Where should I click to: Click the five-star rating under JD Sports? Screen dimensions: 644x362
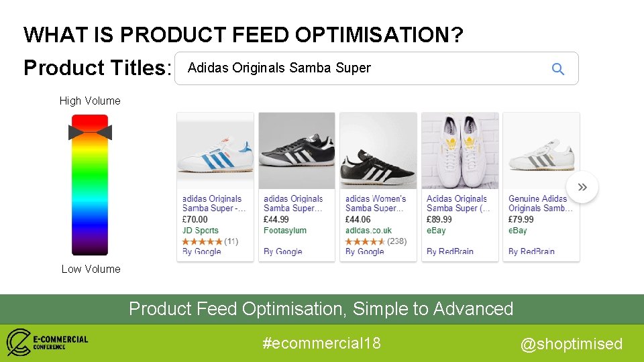pyautogui.click(x=202, y=241)
